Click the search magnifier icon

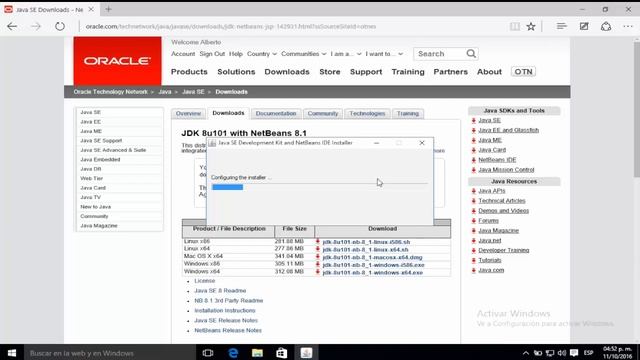coord(471,53)
